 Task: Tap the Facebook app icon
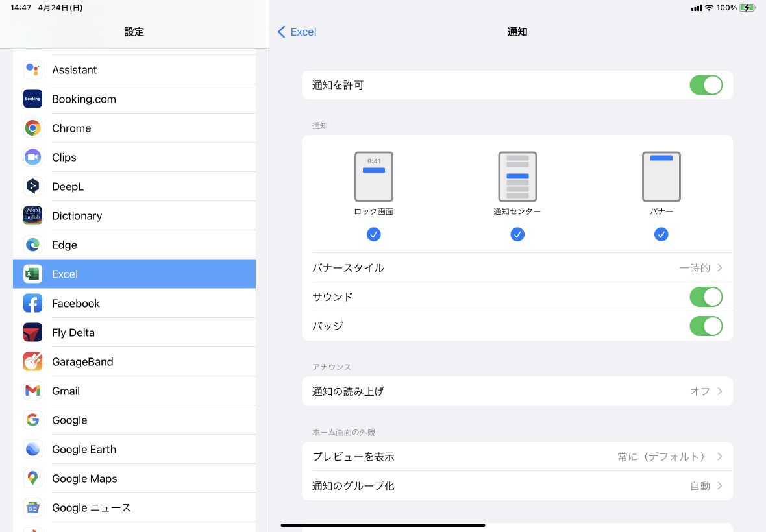point(32,303)
